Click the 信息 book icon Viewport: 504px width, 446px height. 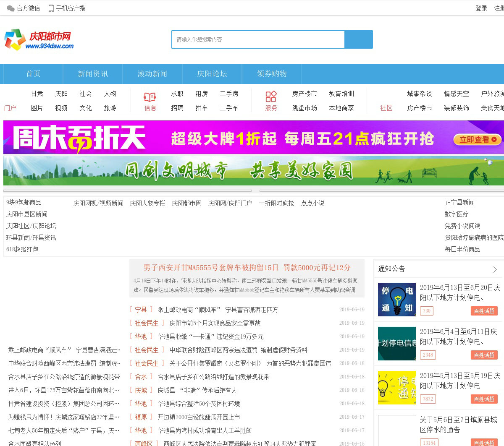150,97
